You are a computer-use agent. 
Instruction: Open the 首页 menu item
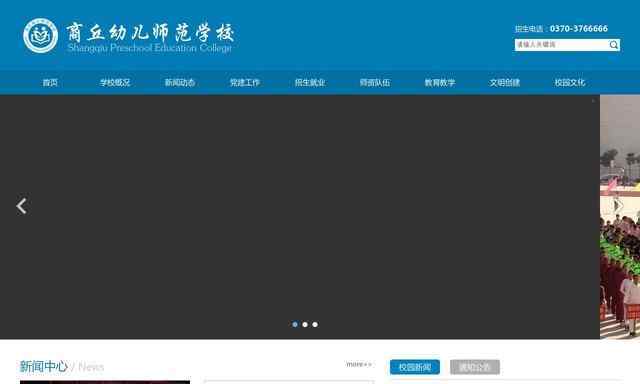coord(50,82)
